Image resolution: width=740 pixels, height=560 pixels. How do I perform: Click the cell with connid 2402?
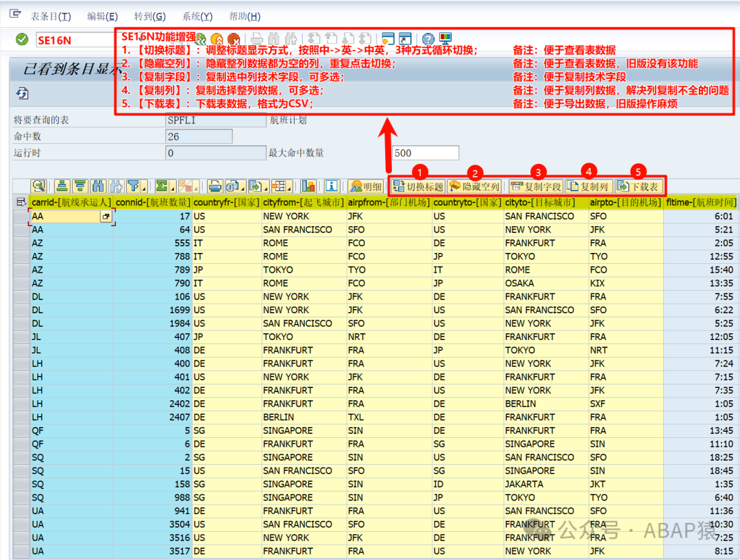pos(152,404)
